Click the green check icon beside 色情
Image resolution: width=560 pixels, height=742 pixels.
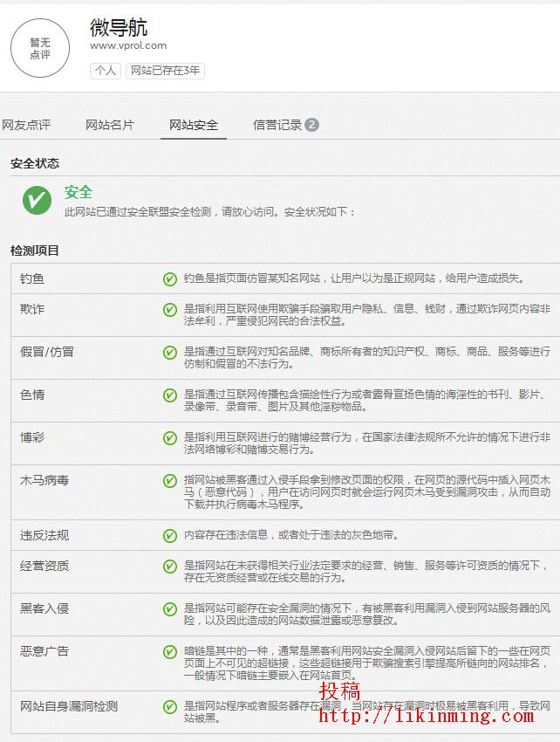tap(170, 395)
